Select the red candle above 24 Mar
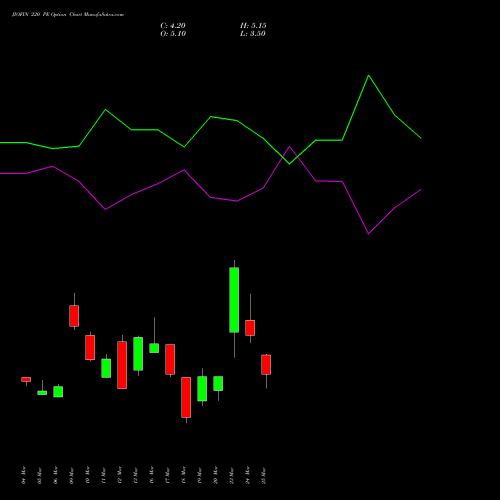Image resolution: width=500 pixels, height=500 pixels. 250,328
